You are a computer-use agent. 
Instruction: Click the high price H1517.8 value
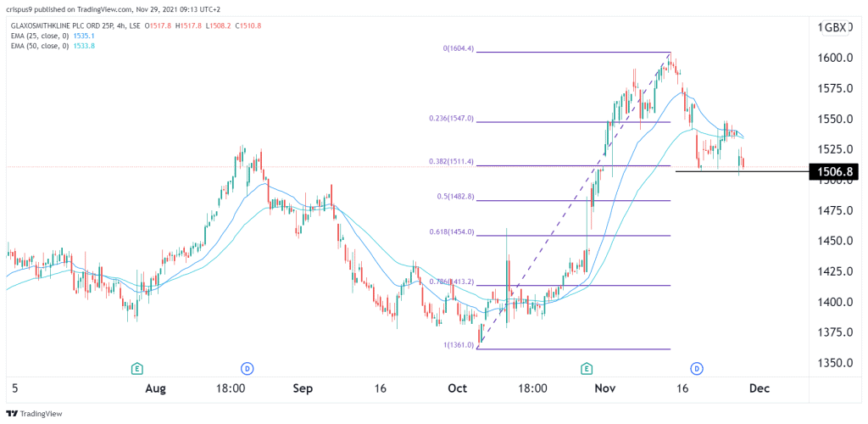pos(189,25)
